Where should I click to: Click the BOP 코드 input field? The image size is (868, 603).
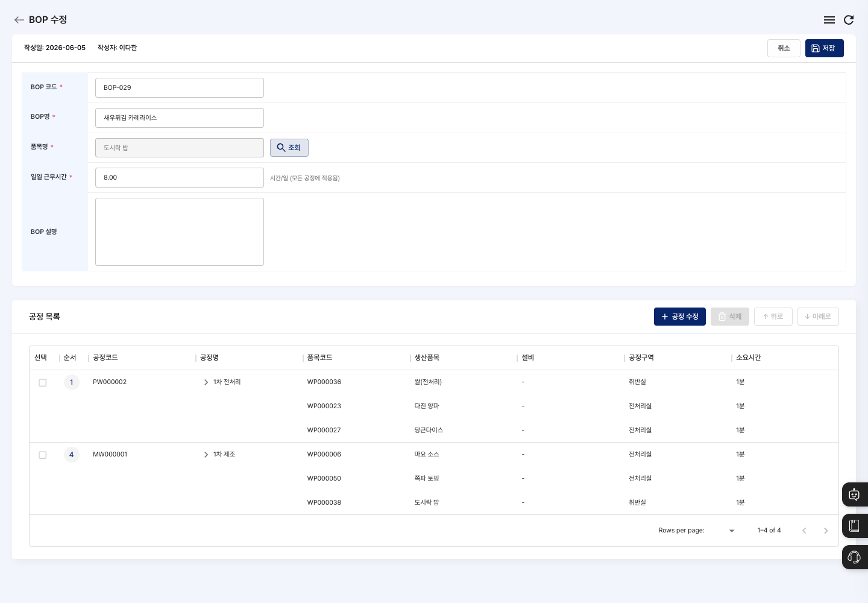[180, 87]
